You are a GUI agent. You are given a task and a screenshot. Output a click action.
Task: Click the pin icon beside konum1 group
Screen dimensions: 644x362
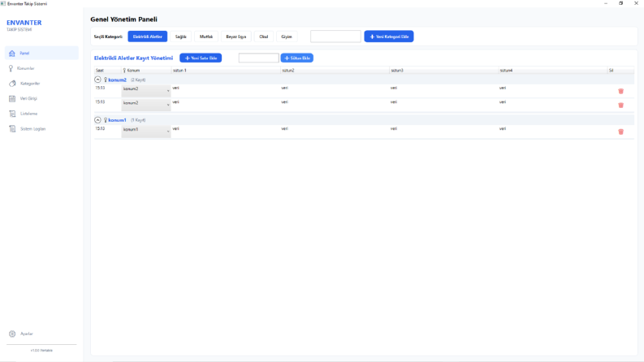tap(105, 120)
